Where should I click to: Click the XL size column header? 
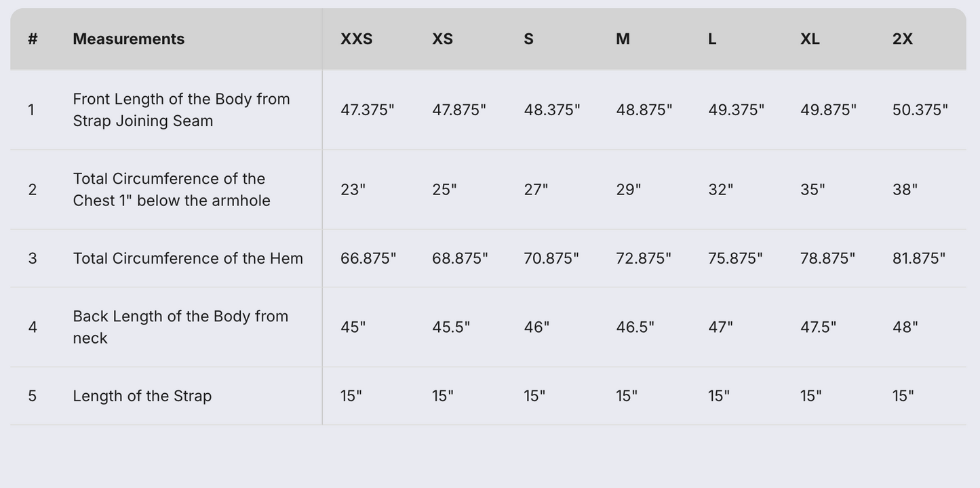(x=810, y=39)
